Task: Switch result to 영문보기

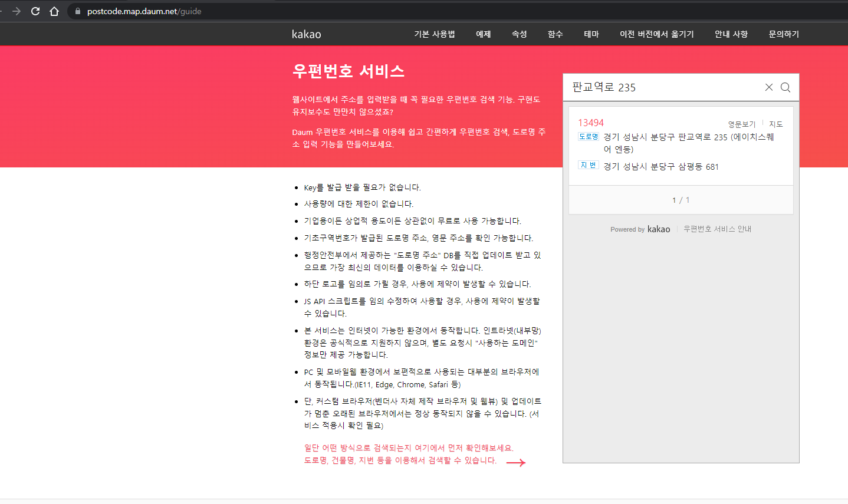Action: click(x=741, y=124)
